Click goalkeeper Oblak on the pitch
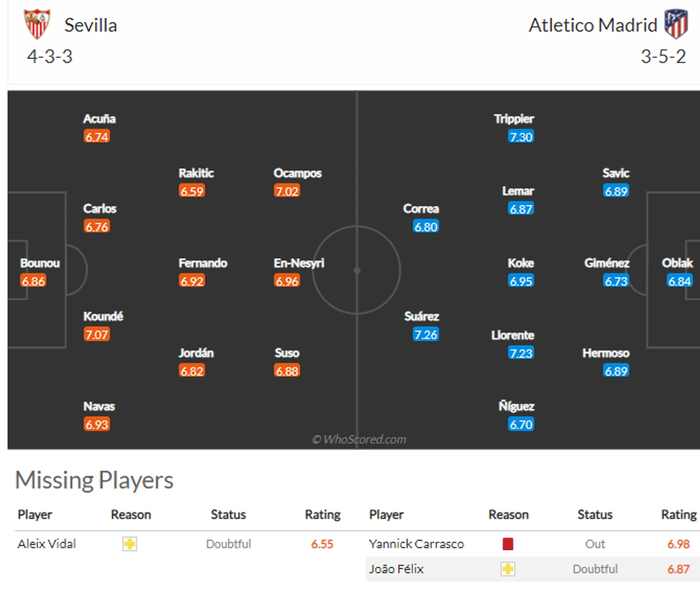The width and height of the screenshot is (700, 594). [677, 263]
